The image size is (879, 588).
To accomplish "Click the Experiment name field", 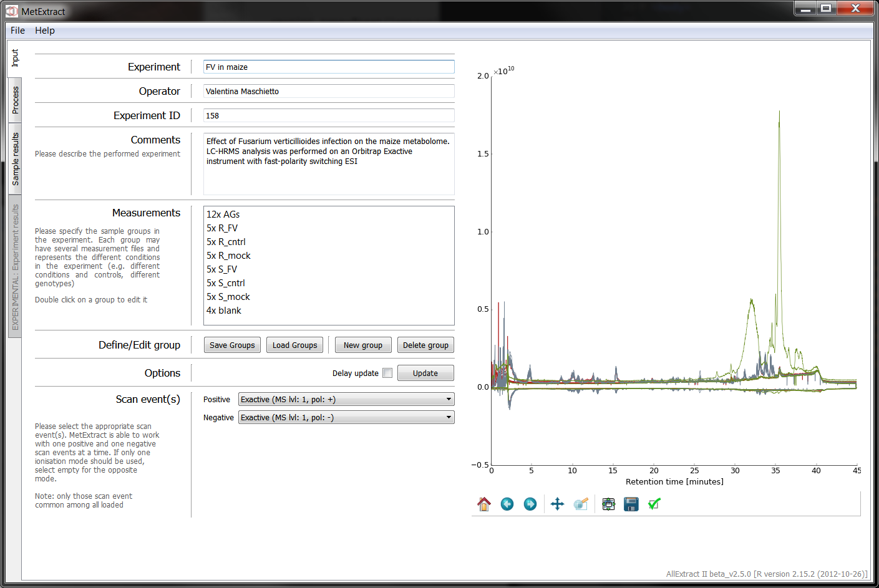I will pyautogui.click(x=329, y=67).
